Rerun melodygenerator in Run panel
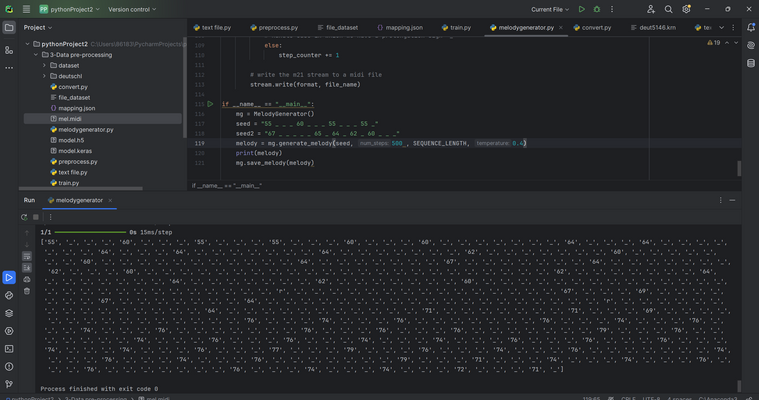 click(x=26, y=217)
